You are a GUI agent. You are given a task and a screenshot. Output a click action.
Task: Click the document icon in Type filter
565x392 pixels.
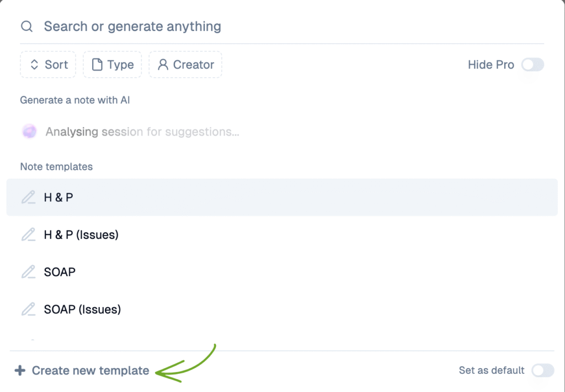click(97, 65)
